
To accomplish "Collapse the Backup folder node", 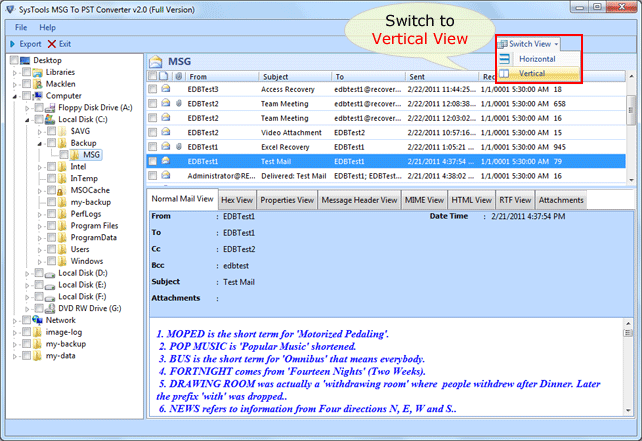I will pos(40,144).
